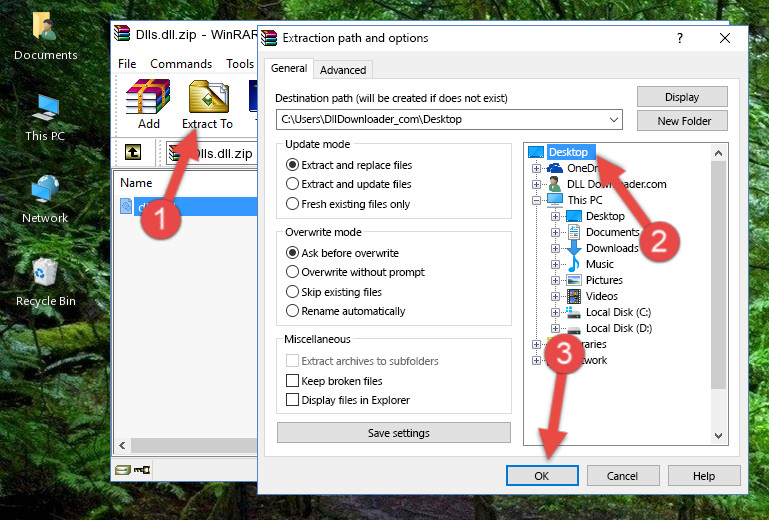Close the Extraction path and options dialog

tap(725, 38)
